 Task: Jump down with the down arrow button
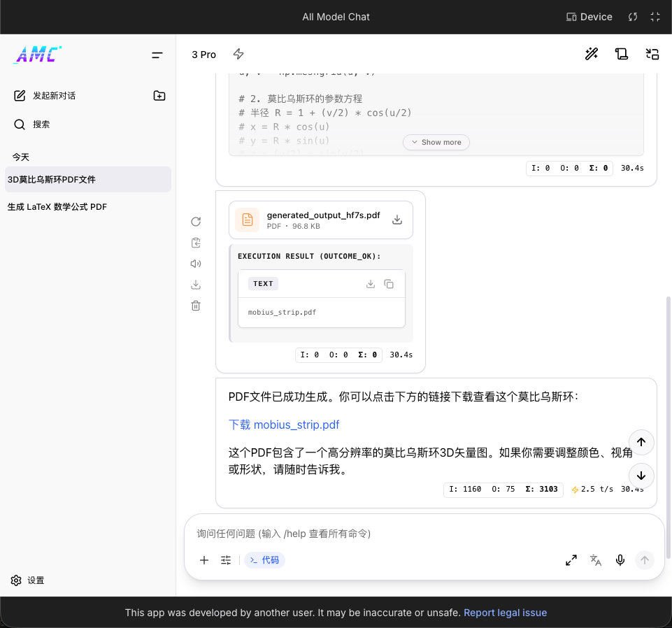point(641,476)
